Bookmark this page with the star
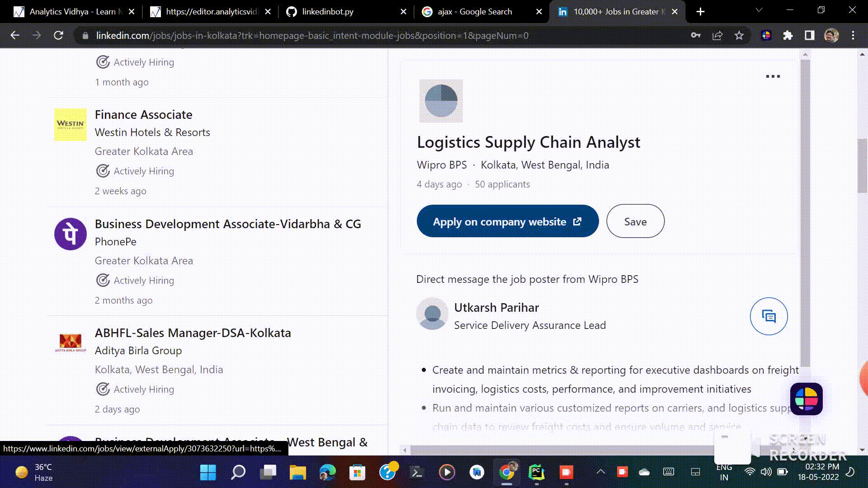This screenshot has width=868, height=488. click(739, 35)
